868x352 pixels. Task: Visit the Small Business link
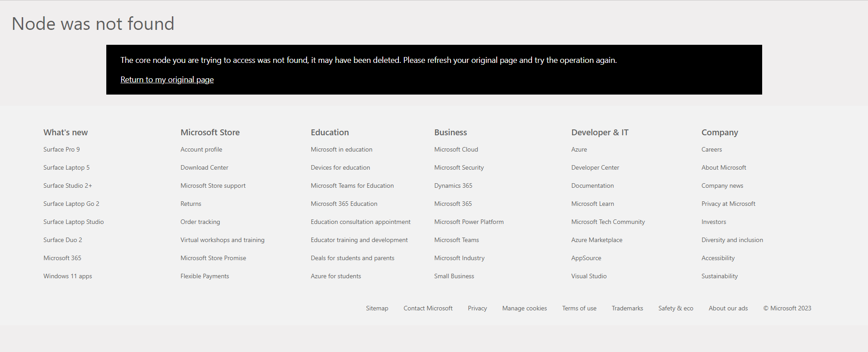click(454, 276)
